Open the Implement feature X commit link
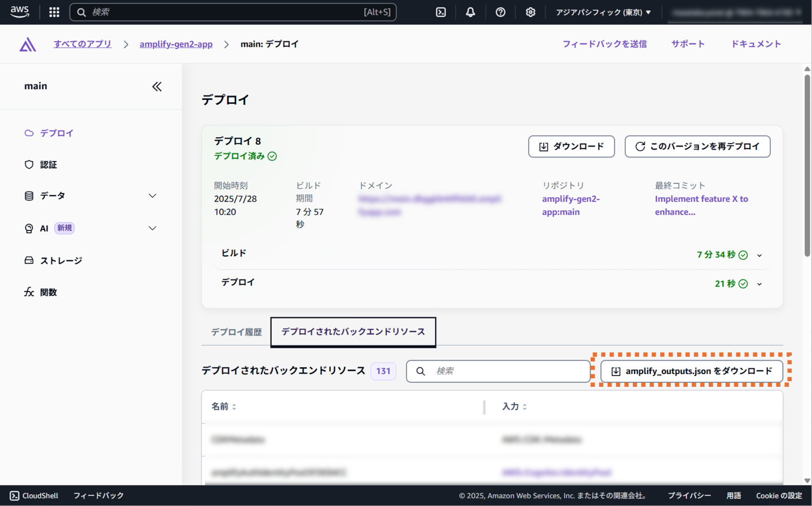The image size is (812, 506). [701, 206]
